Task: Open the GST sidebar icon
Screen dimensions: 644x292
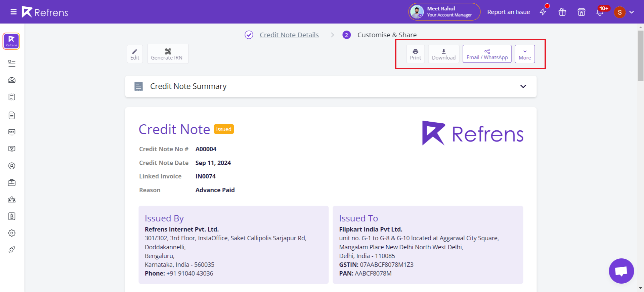Action: tap(12, 132)
